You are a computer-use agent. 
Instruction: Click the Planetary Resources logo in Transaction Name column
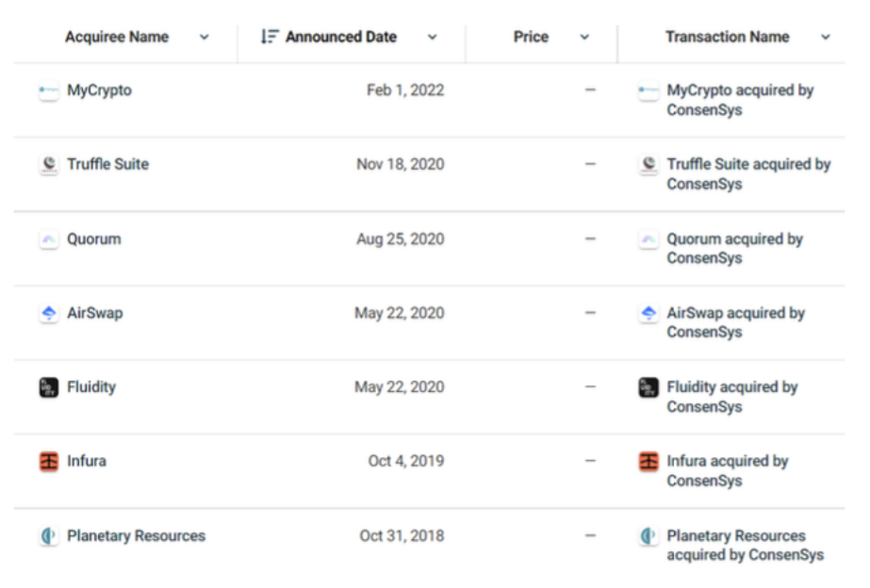pyautogui.click(x=648, y=536)
